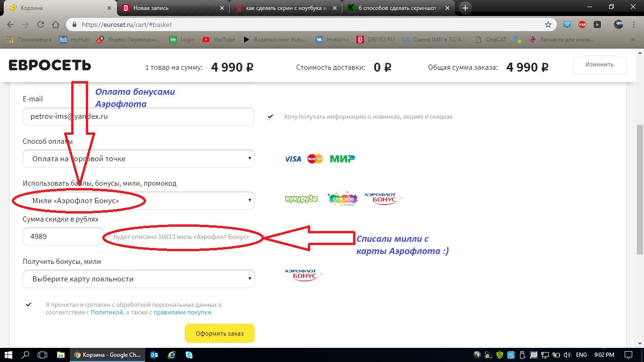Open the play-arrow extension icon
The width and height of the screenshot is (644, 362).
pyautogui.click(x=597, y=25)
